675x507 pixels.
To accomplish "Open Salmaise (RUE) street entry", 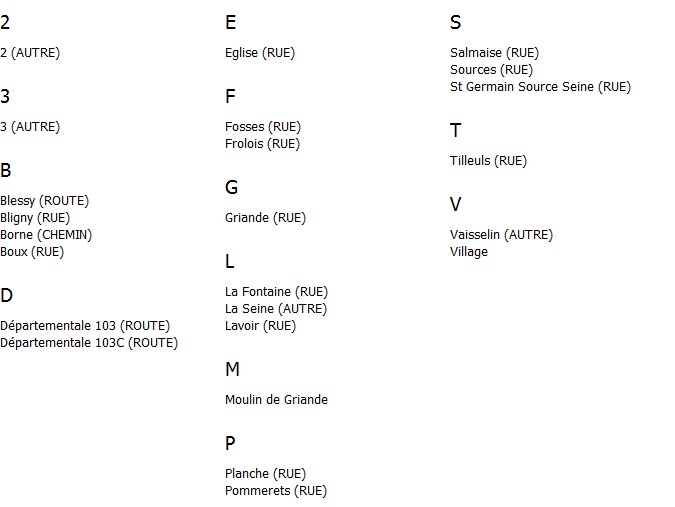I will (x=495, y=53).
